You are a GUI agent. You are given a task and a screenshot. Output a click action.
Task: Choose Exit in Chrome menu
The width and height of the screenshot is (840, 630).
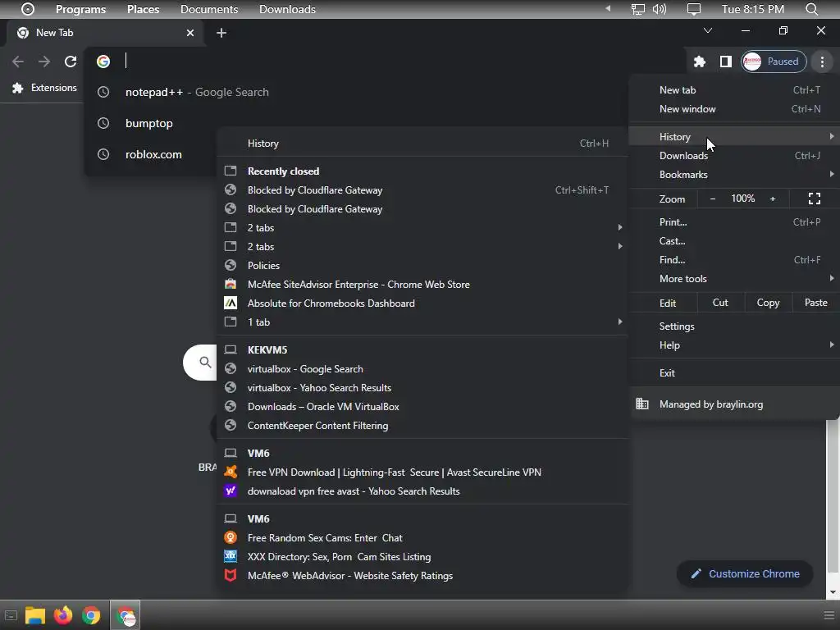point(734,373)
